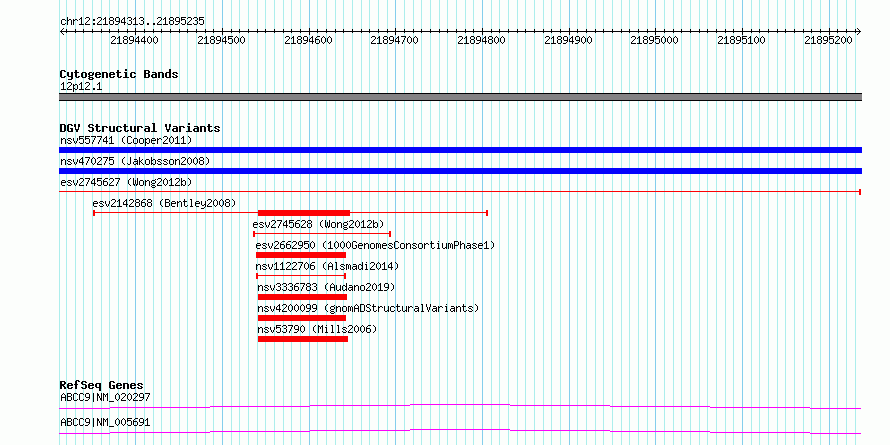Open esv2662950 (1000GenomesConsortiumPhase1) label
890x445 pixels.
pyautogui.click(x=375, y=245)
